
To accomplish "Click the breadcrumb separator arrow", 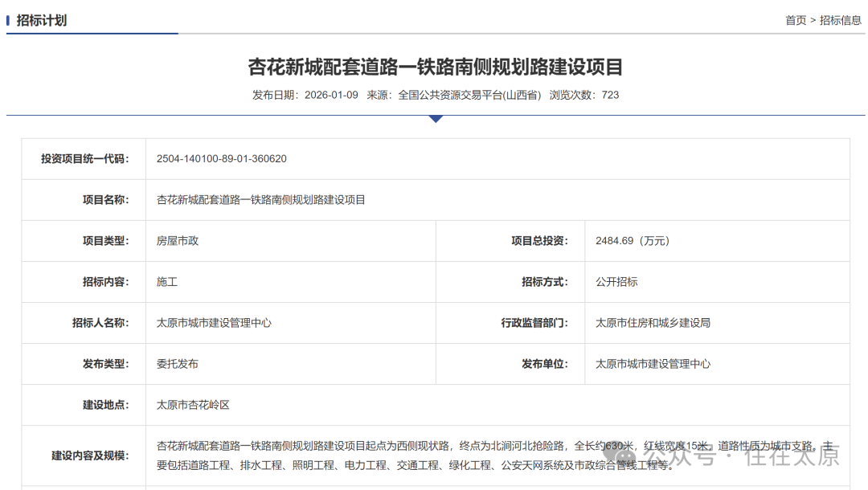I will [813, 20].
